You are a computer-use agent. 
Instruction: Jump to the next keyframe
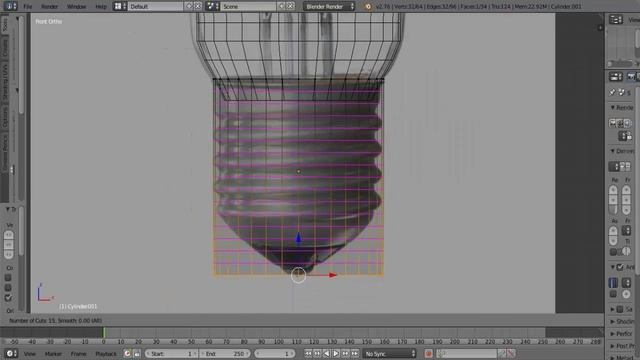point(345,353)
